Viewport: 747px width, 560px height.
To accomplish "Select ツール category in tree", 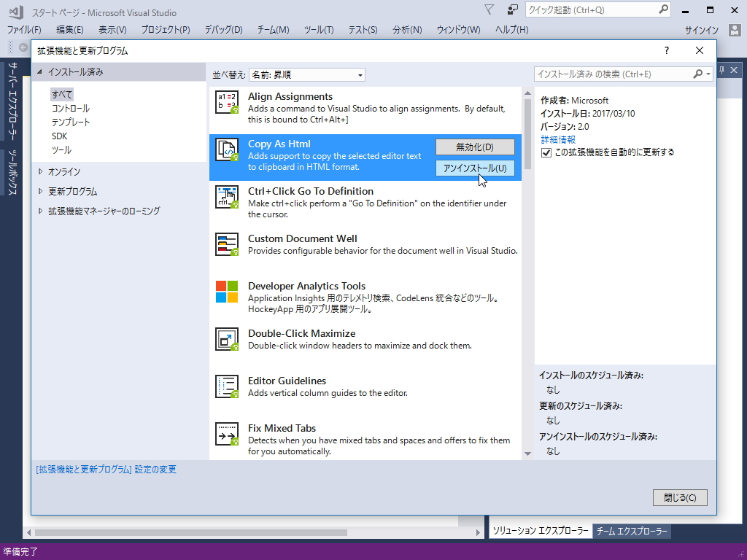I will tap(61, 149).
